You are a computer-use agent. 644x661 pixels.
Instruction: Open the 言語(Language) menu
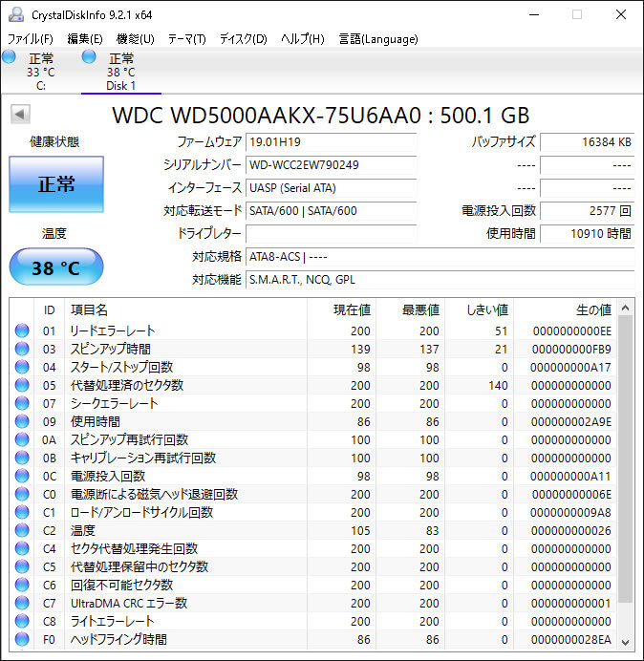tap(378, 39)
